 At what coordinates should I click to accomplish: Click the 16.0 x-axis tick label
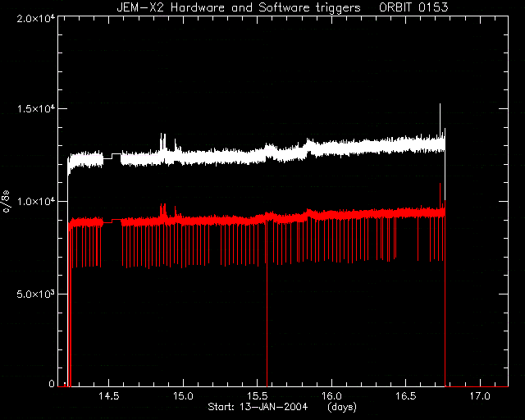[331, 396]
